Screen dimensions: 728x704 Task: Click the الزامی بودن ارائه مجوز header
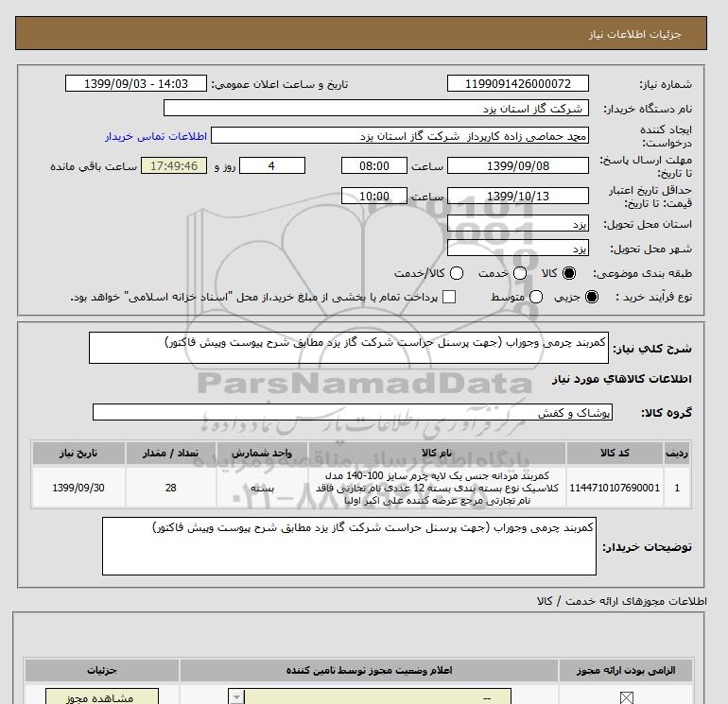[x=625, y=670]
